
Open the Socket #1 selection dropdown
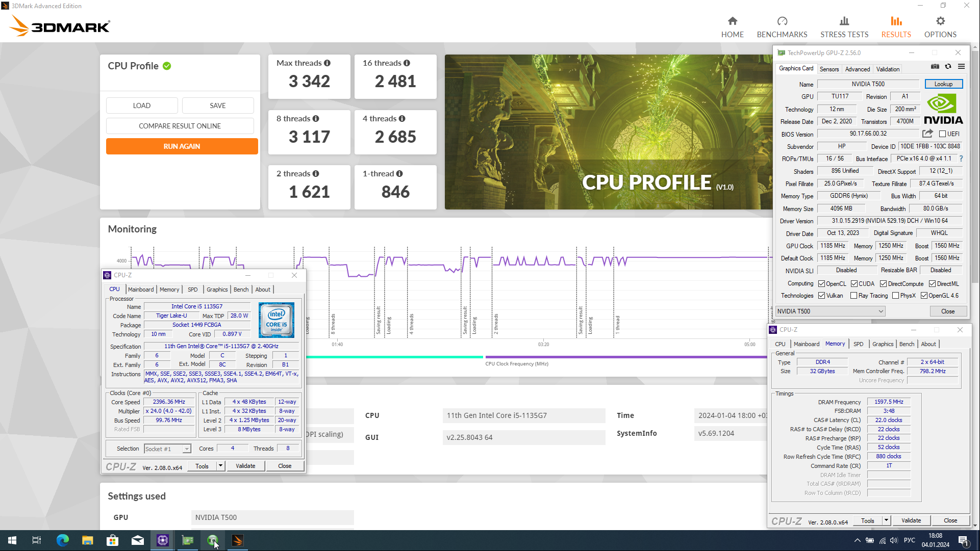coord(167,449)
